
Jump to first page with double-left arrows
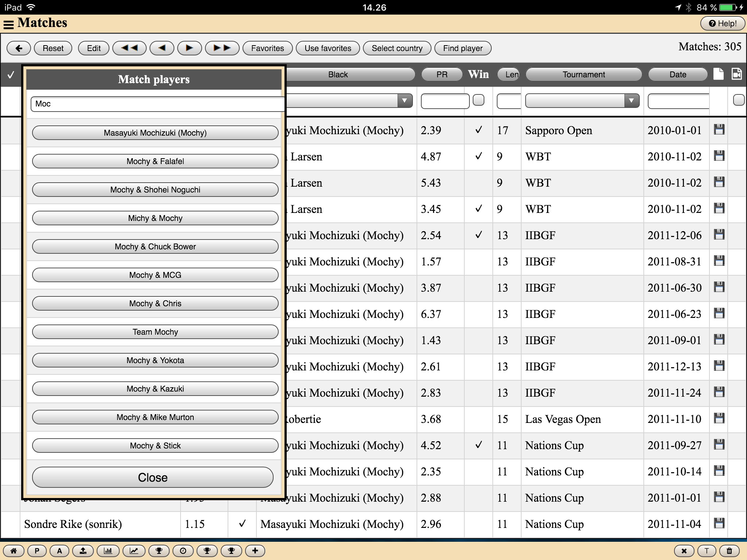(129, 48)
